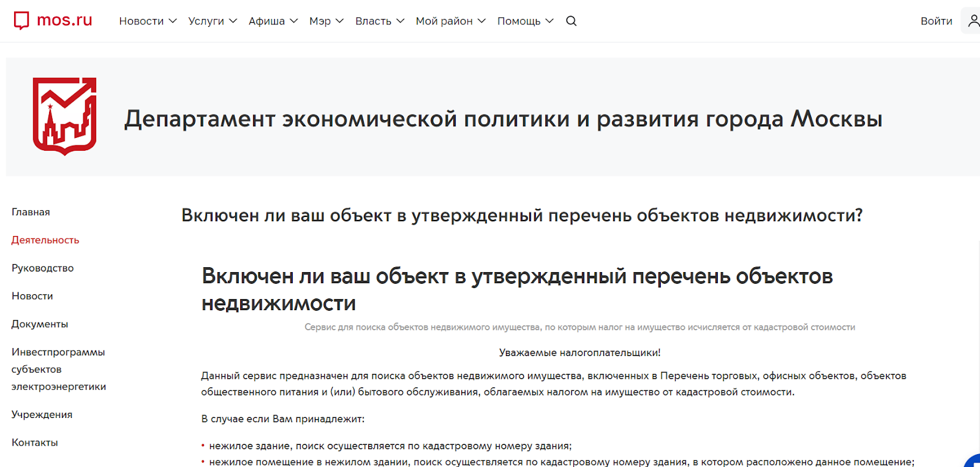Open the Афиша top menu
The image size is (980, 467).
pyautogui.click(x=266, y=21)
